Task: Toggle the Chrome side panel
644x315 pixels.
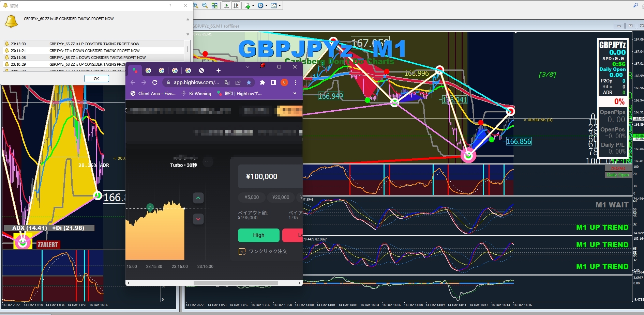Action: pyautogui.click(x=273, y=82)
